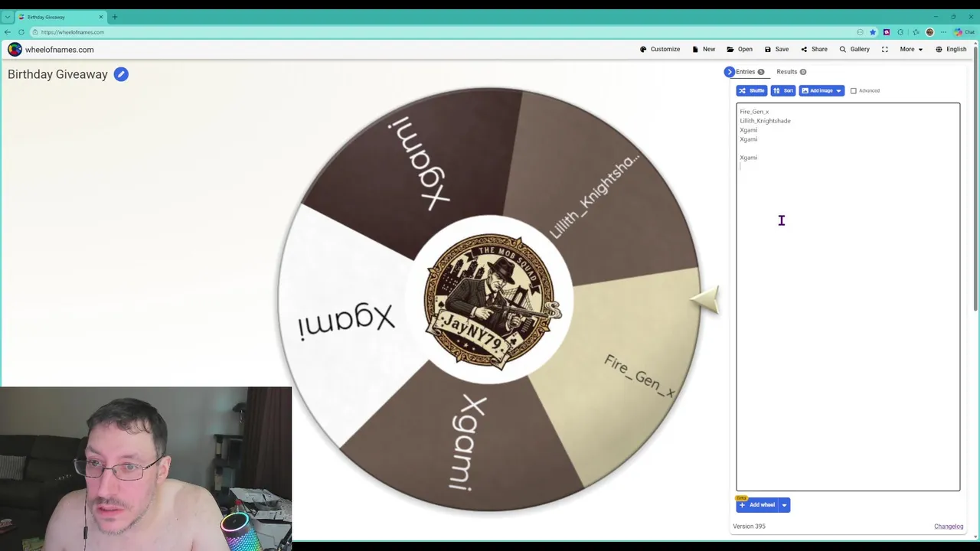Image resolution: width=980 pixels, height=551 pixels.
Task: Click the Add wheel button
Action: click(x=757, y=505)
